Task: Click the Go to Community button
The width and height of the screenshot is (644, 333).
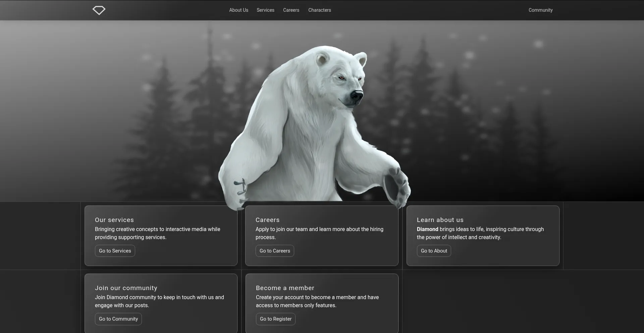Action: 118,319
